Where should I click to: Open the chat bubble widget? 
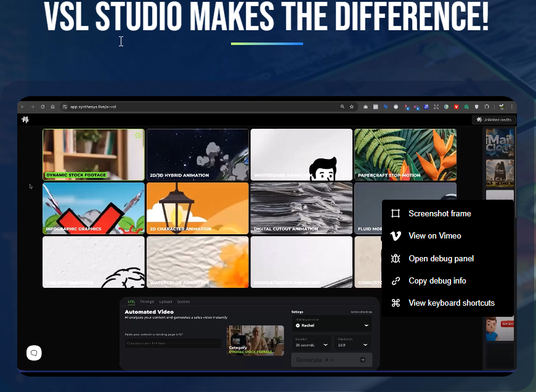[x=34, y=353]
